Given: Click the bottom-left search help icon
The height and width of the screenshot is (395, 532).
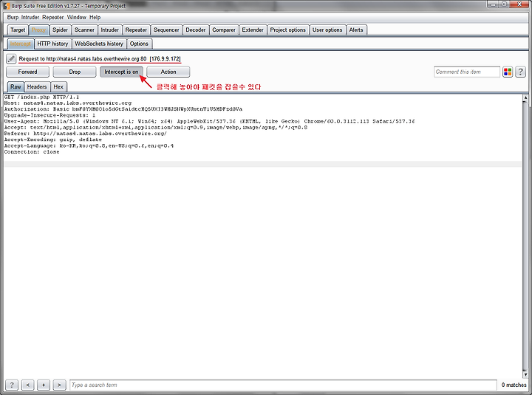Looking at the screenshot, I should (x=12, y=385).
